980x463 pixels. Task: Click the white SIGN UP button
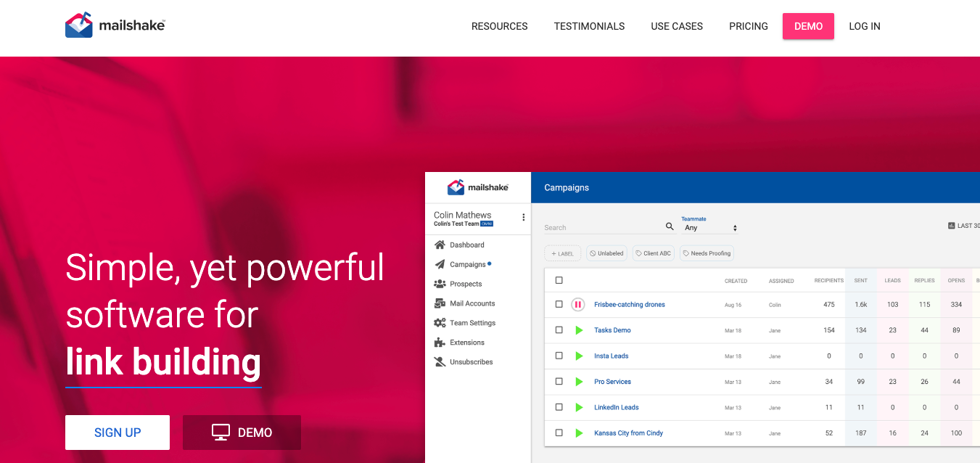pos(118,433)
